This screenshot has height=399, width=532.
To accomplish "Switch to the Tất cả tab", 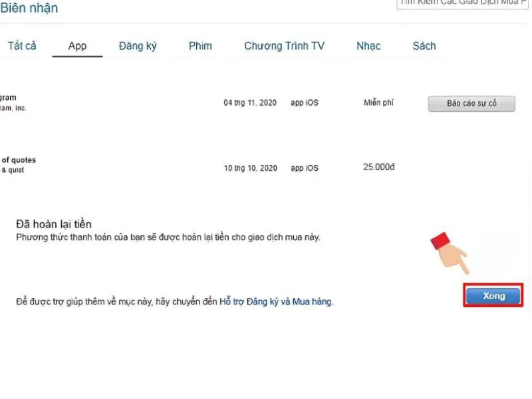I will pyautogui.click(x=22, y=46).
